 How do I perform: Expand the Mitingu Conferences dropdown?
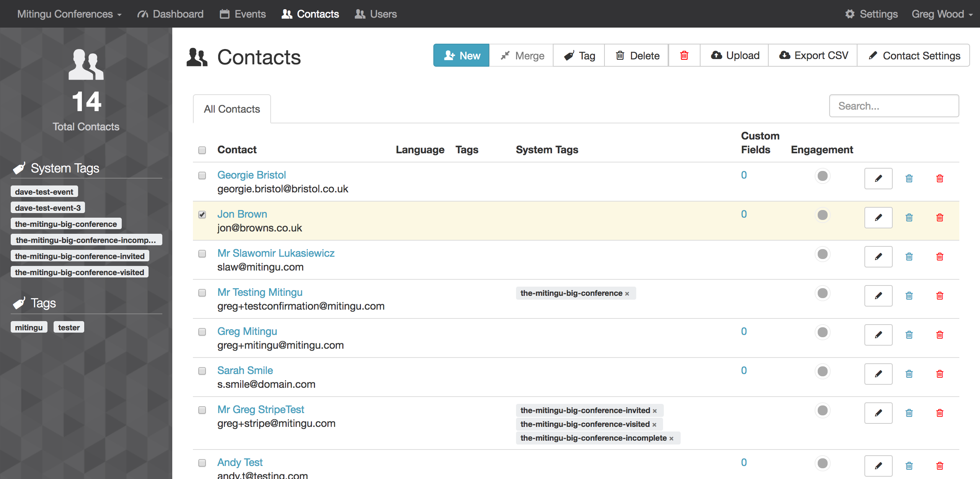click(69, 14)
